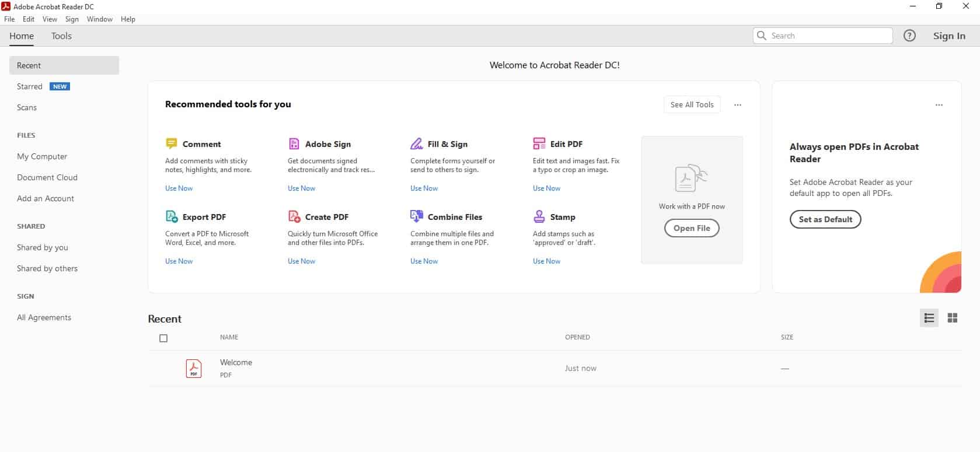Click Use Now under Comment

pyautogui.click(x=179, y=188)
